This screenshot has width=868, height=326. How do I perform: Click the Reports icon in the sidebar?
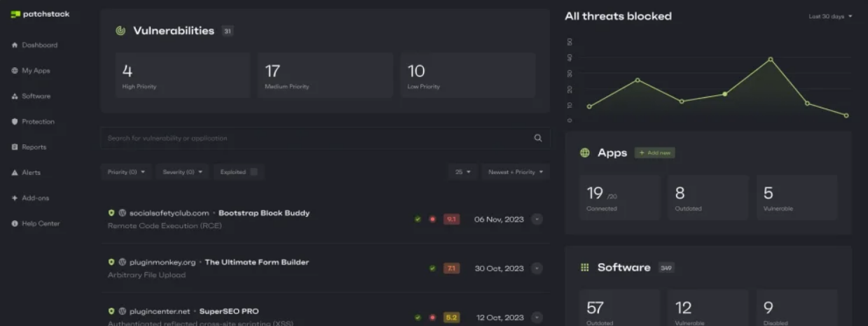pos(15,147)
